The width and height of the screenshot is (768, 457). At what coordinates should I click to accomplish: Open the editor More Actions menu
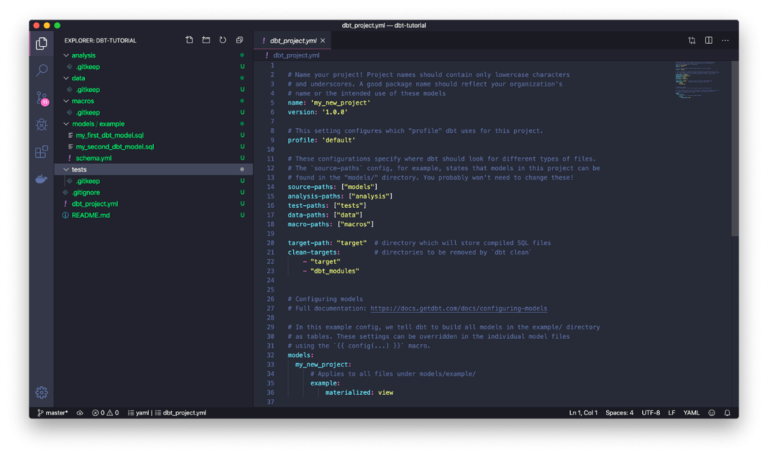coord(725,40)
